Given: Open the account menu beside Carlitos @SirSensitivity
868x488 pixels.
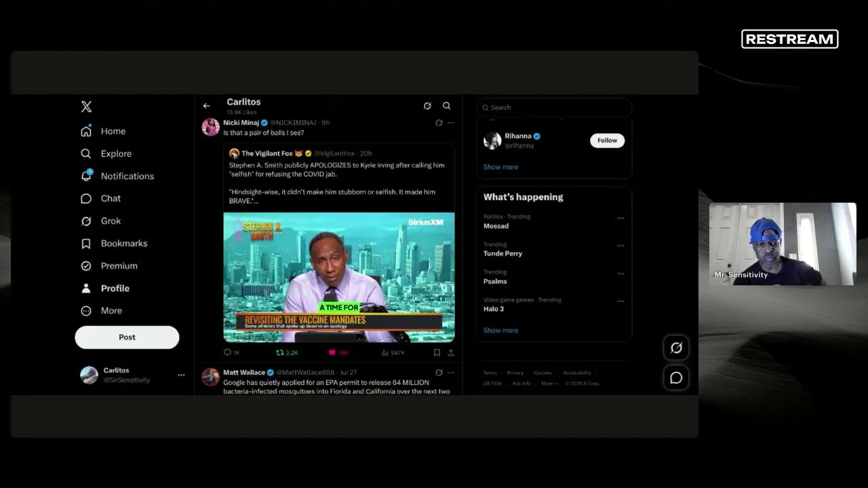Looking at the screenshot, I should 181,375.
